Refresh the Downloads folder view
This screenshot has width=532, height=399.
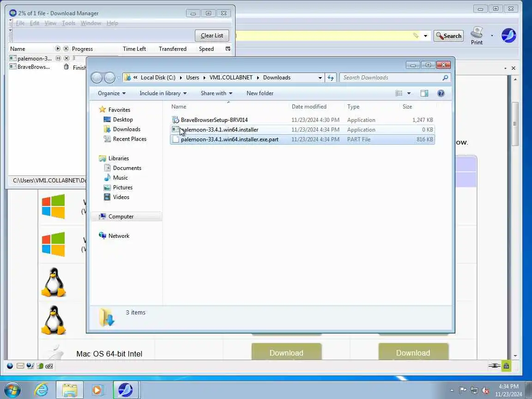(331, 78)
